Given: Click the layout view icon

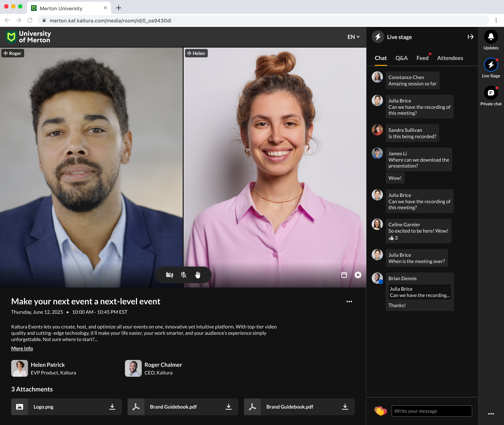Looking at the screenshot, I should [x=344, y=275].
